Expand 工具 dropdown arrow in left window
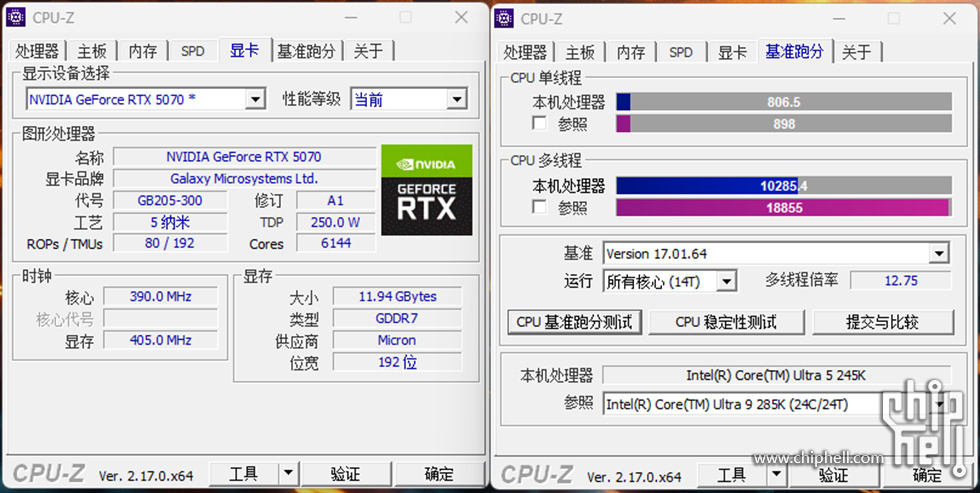The height and width of the screenshot is (493, 980). tap(288, 474)
